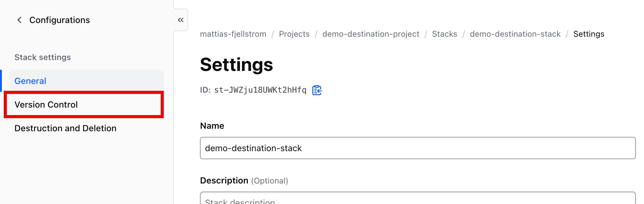
Task: Open the Version Control settings section
Action: pos(46,104)
